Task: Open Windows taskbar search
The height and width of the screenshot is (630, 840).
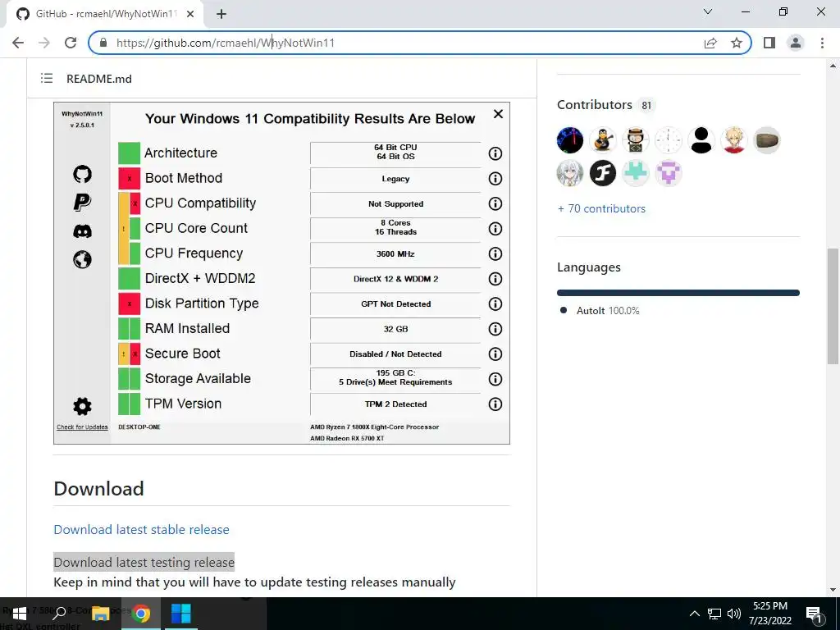Action: [x=60, y=614]
